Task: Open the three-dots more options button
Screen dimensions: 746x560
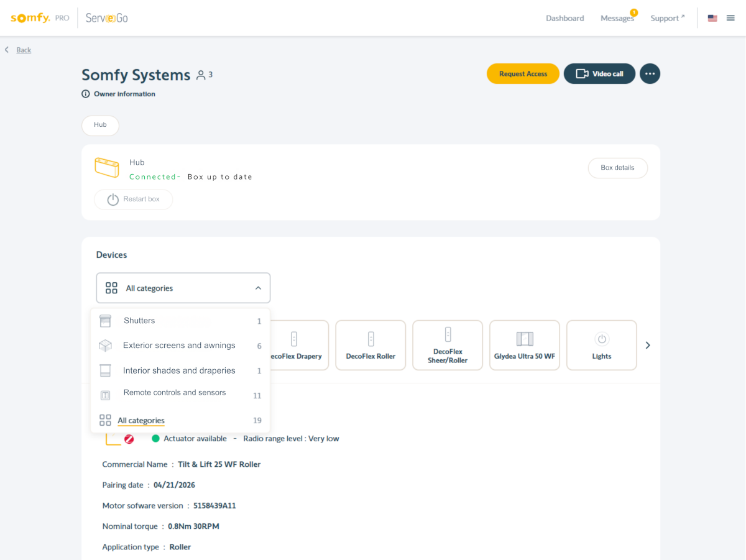Action: pos(650,74)
